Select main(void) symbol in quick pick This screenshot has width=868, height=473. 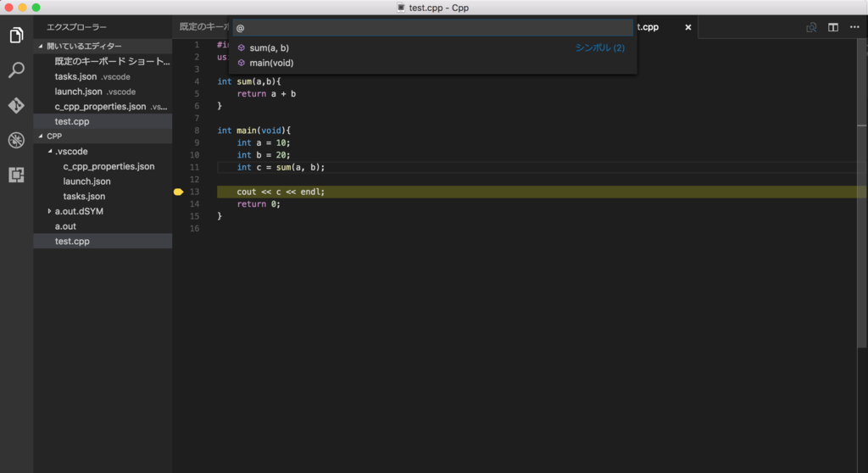point(432,63)
